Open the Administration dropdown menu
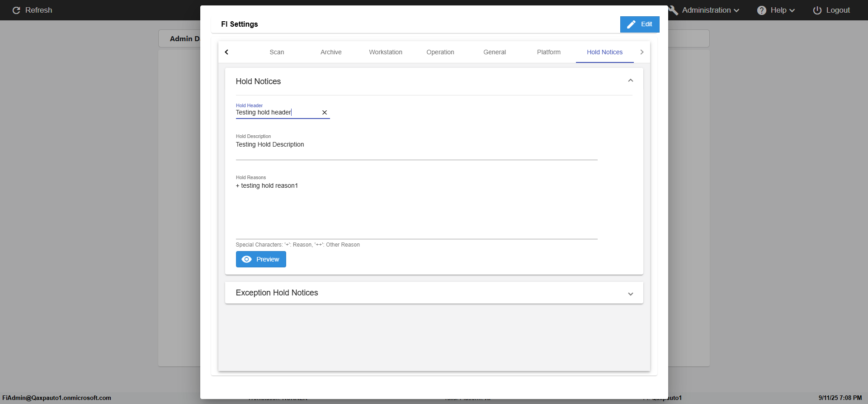The width and height of the screenshot is (868, 404). (711, 10)
